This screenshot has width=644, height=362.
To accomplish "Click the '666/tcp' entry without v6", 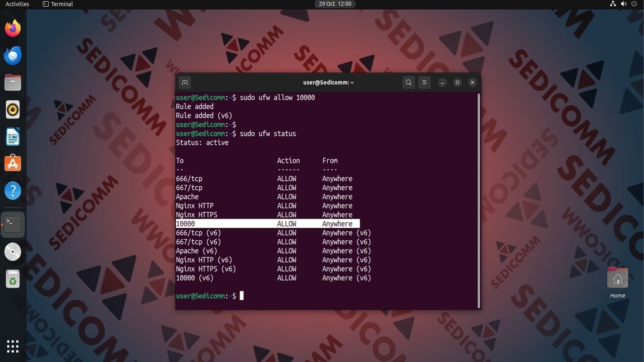I will (x=189, y=179).
